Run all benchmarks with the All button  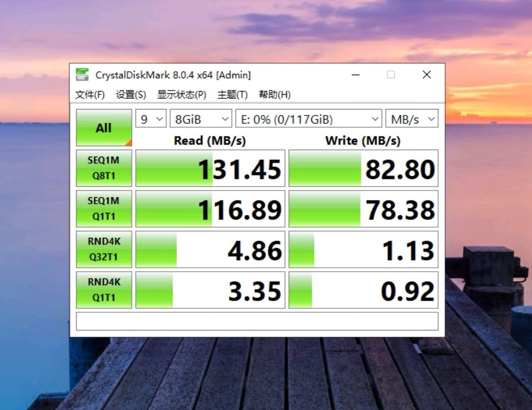(104, 128)
